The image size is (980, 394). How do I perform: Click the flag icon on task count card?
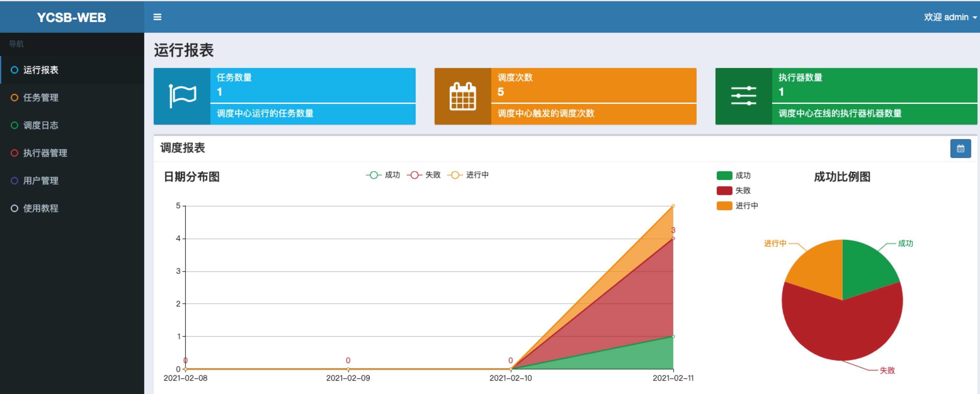[x=182, y=96]
